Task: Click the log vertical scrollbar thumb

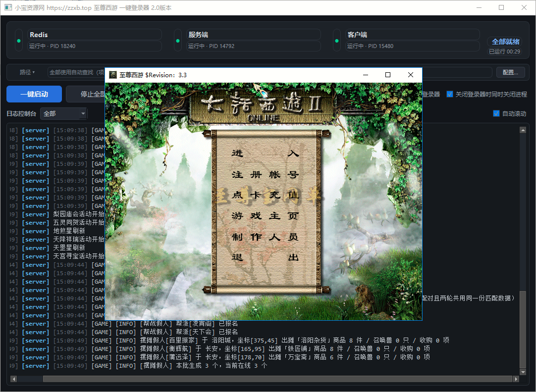Action: (523, 330)
